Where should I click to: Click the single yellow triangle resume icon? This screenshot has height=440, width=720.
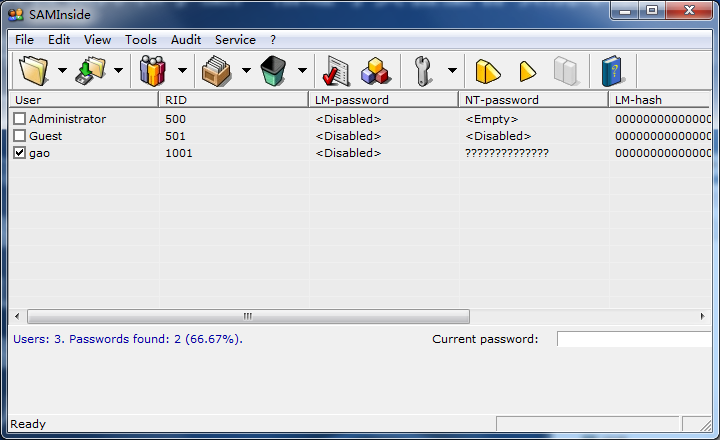coord(527,72)
